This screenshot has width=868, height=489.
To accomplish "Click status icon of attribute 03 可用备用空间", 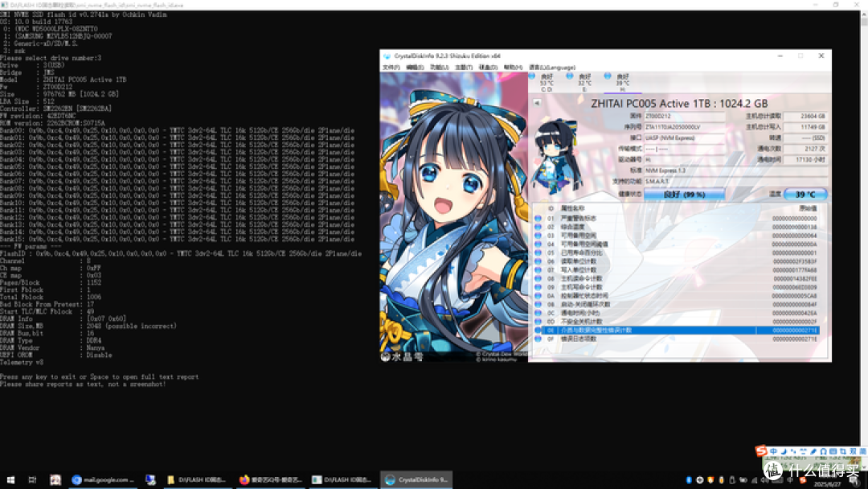I will point(538,236).
